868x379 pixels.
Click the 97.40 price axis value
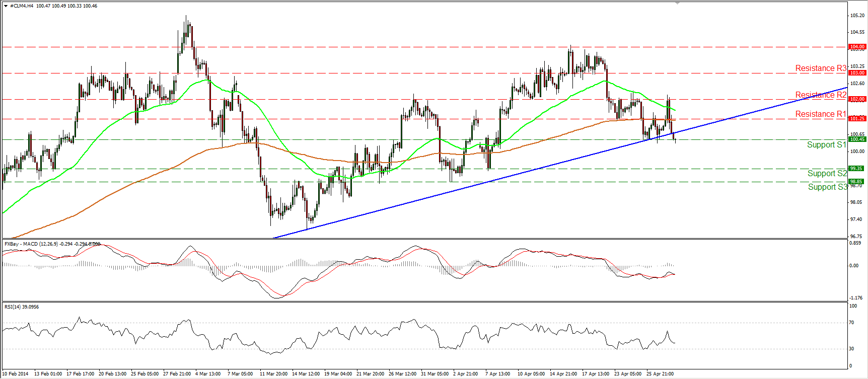pyautogui.click(x=856, y=219)
